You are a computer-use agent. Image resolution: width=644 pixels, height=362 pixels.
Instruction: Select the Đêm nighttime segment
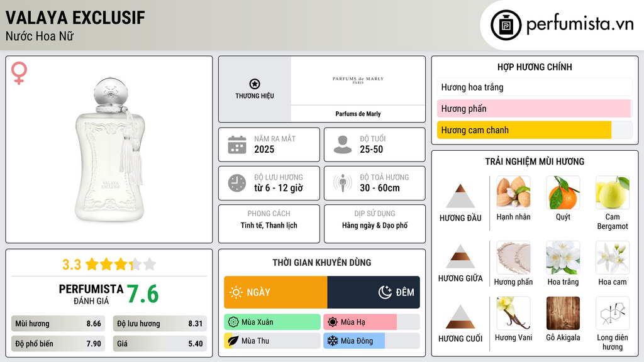[x=374, y=292]
